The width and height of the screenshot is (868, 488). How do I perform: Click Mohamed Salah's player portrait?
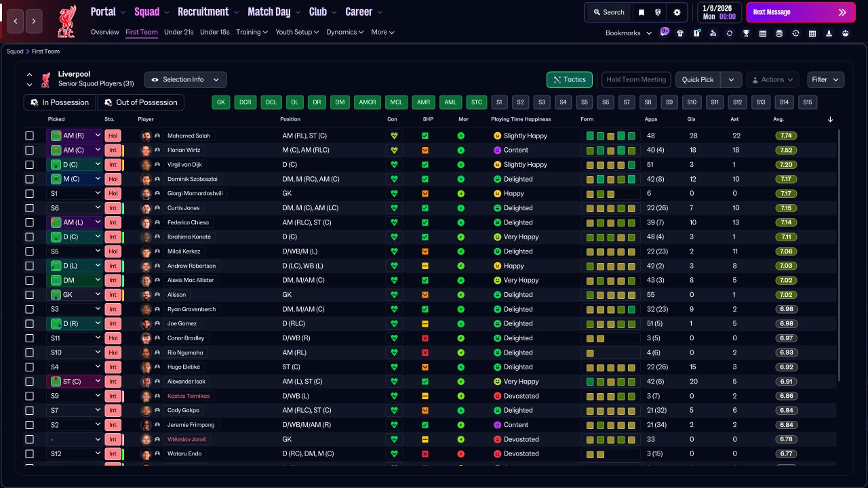pos(146,136)
